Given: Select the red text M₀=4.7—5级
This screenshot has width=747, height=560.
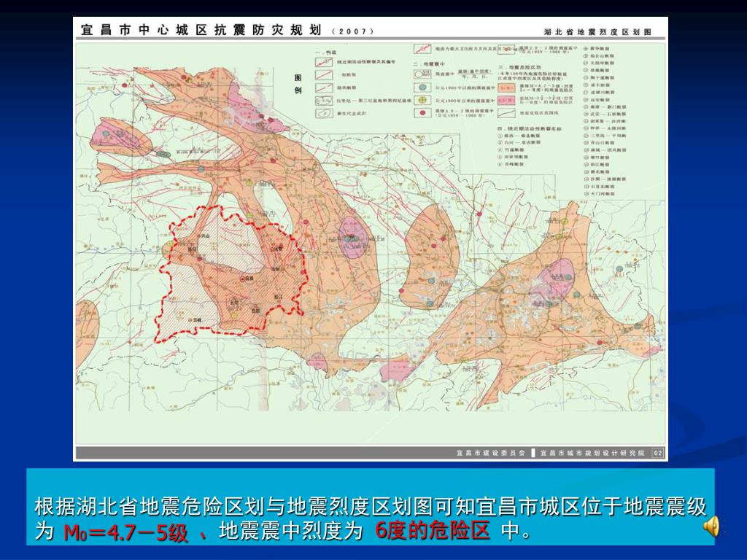Looking at the screenshot, I should pyautogui.click(x=125, y=533).
